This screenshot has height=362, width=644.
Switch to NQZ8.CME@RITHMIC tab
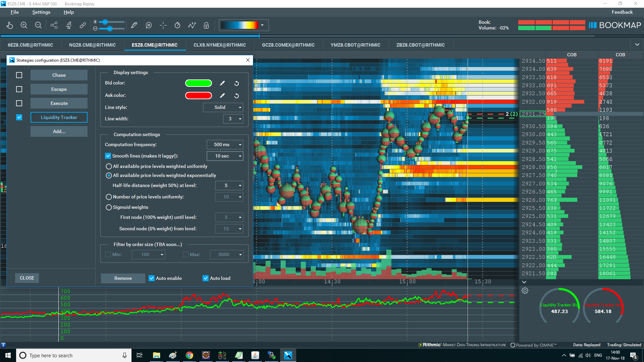click(92, 45)
